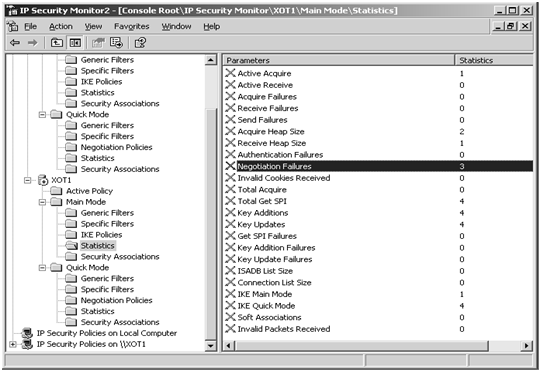Click the icon beside ISADB List Size row
The image size is (541, 372).
230,271
